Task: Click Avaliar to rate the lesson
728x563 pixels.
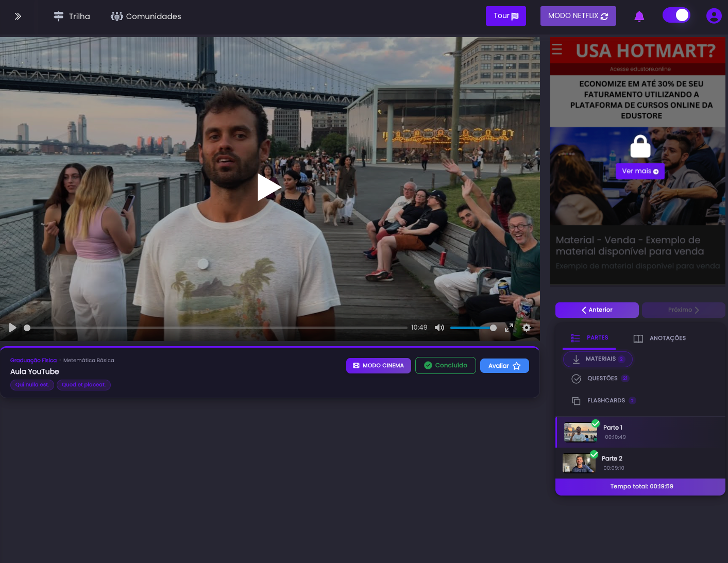Action: point(504,366)
